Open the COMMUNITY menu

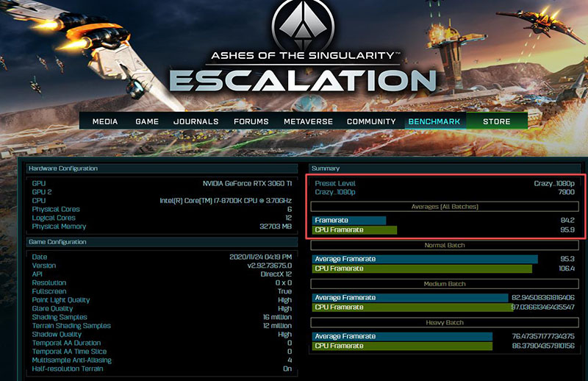(x=371, y=121)
